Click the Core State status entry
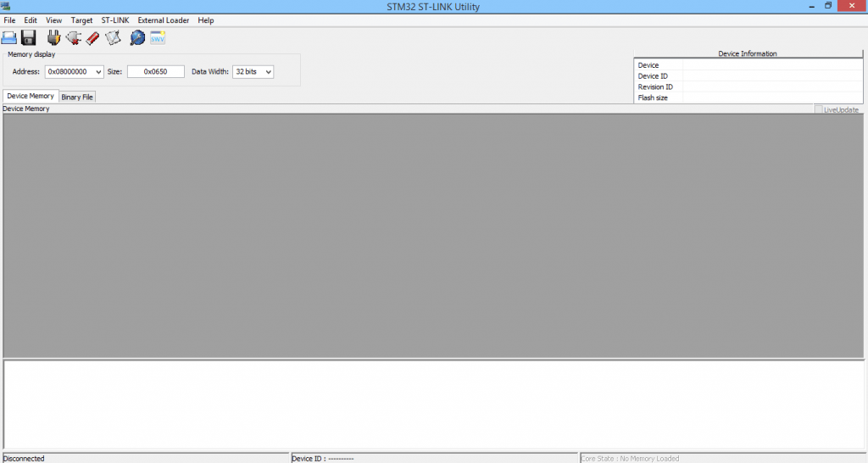Viewport: 868px width, 463px height. 630,459
